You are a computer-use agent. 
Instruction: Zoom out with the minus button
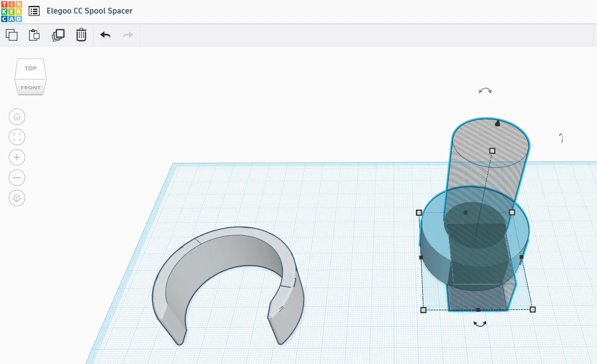point(17,178)
